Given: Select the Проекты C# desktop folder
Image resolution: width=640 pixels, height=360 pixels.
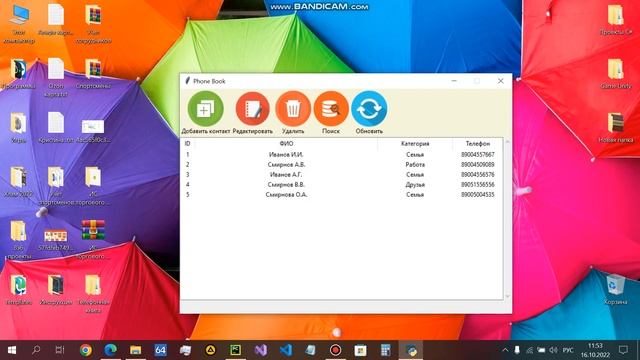Looking at the screenshot, I should click(x=616, y=20).
